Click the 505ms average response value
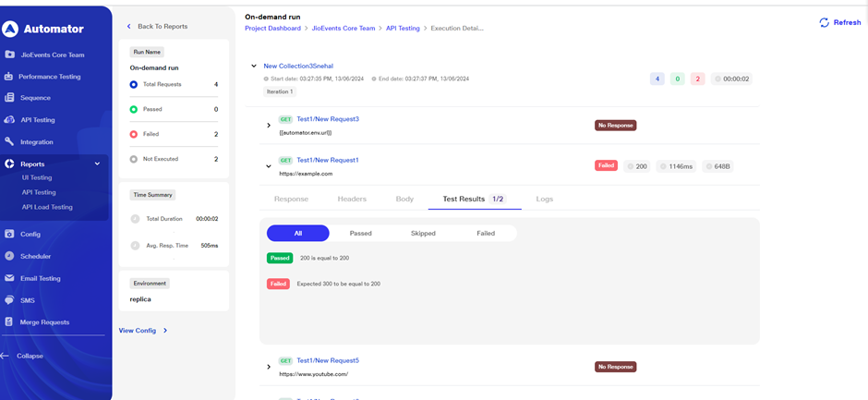 (x=210, y=246)
